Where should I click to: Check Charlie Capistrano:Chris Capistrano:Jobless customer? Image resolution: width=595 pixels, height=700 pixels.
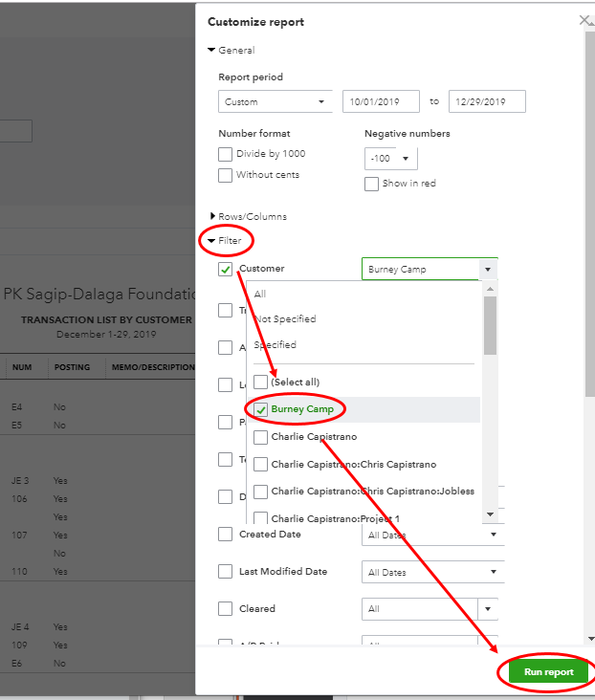(260, 492)
